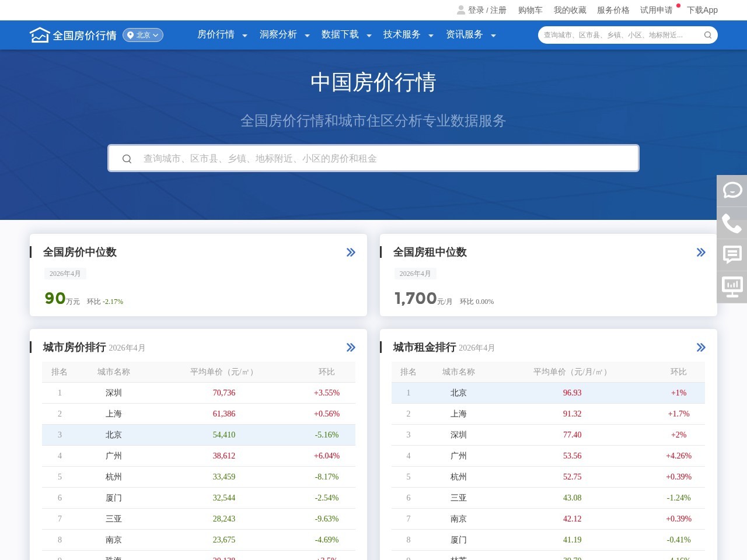Open 服务价格 link

pyautogui.click(x=613, y=10)
